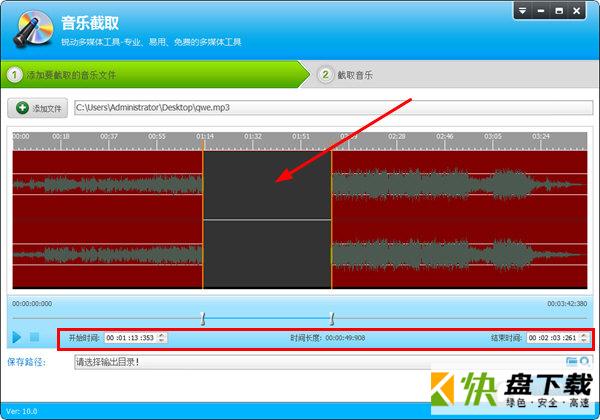This screenshot has height=420, width=600.
Task: Click the 00:18 mark on timeline ruler
Action: (x=61, y=136)
